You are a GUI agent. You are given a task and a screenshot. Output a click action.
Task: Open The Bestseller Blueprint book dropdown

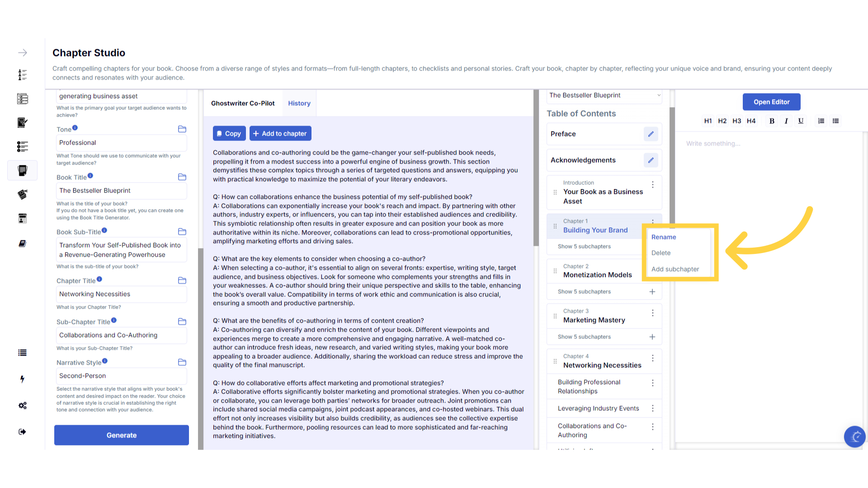604,95
